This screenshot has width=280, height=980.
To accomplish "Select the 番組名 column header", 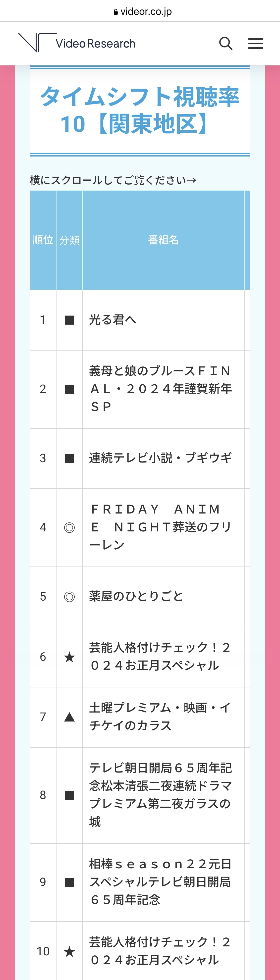I will click(x=163, y=240).
